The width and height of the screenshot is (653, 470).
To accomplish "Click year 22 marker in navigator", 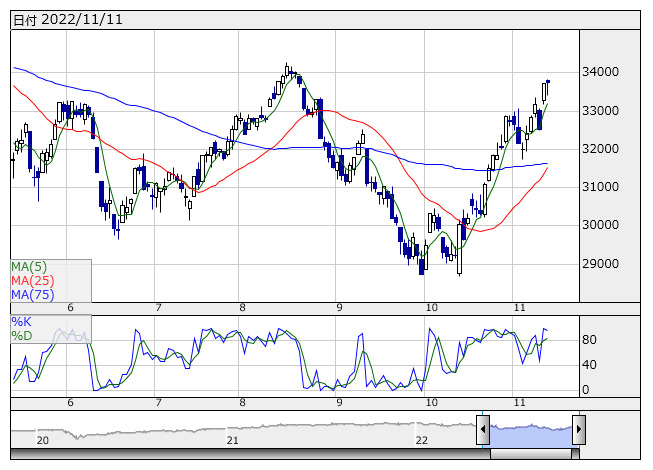I will point(421,440).
